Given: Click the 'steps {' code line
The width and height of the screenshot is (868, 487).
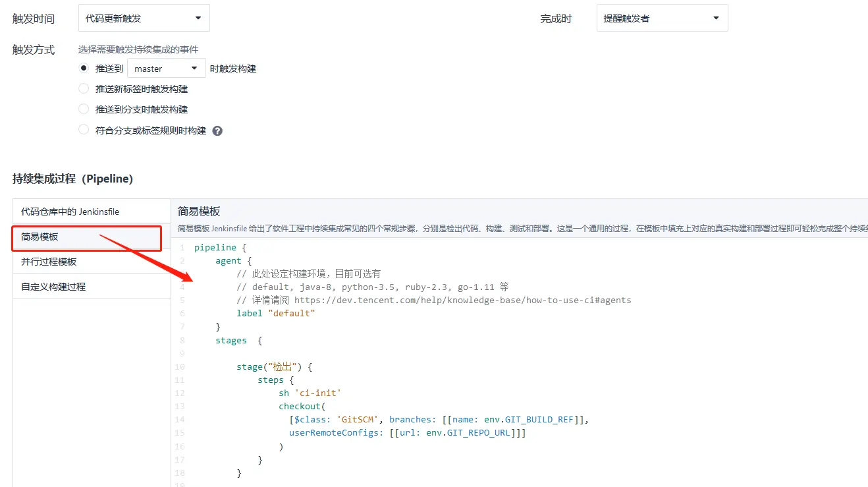Looking at the screenshot, I should [x=276, y=380].
